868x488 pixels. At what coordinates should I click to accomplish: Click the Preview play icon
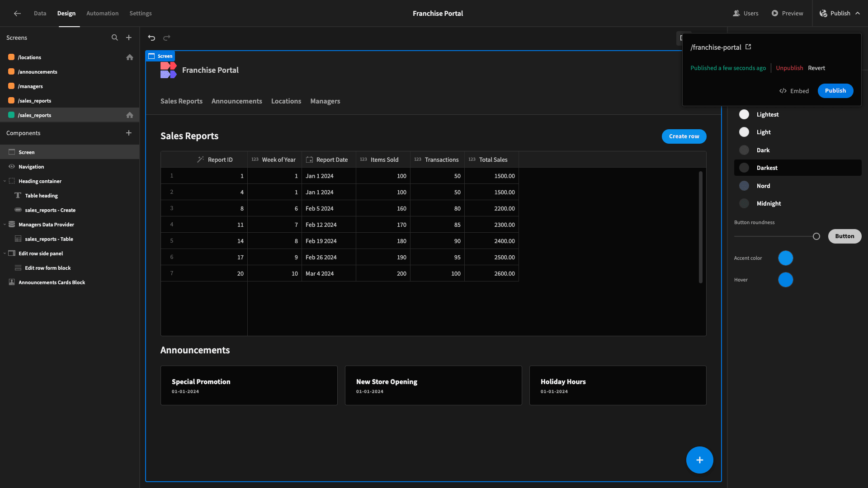click(775, 14)
